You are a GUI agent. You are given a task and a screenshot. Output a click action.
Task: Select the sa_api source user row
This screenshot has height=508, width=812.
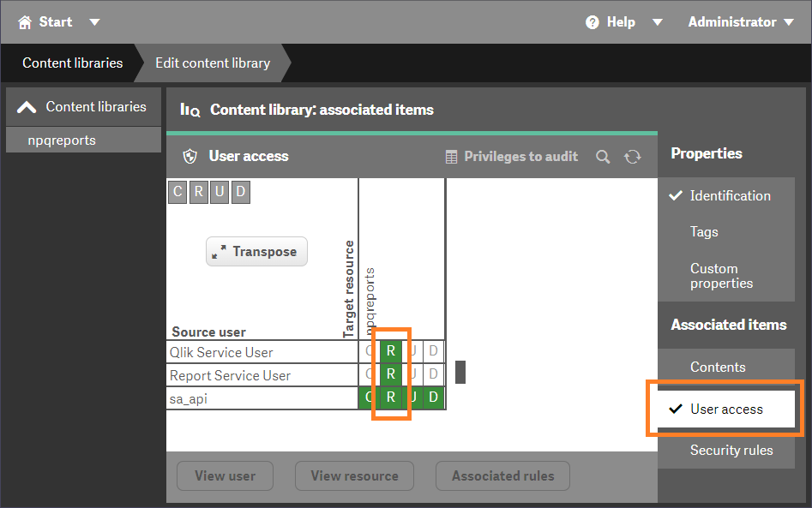coord(262,399)
